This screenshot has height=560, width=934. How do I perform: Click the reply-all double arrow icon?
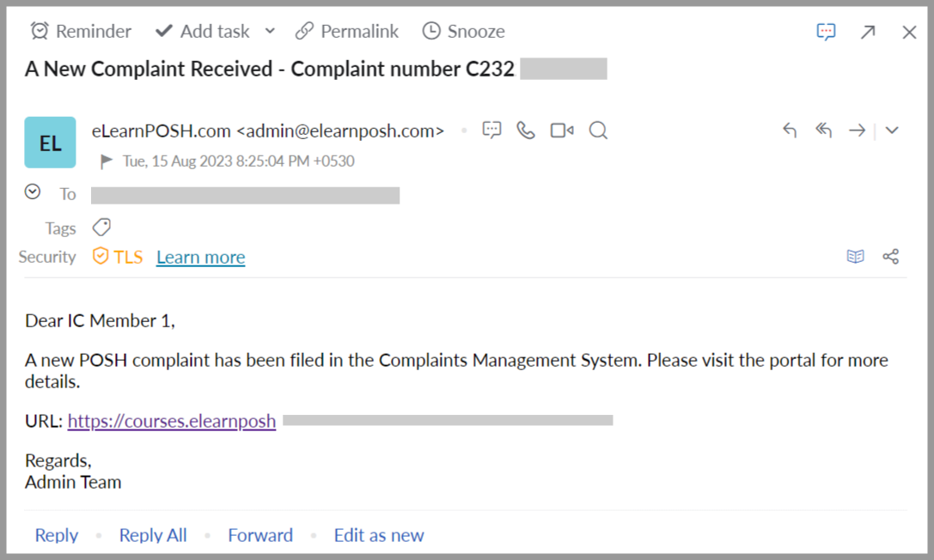point(823,131)
